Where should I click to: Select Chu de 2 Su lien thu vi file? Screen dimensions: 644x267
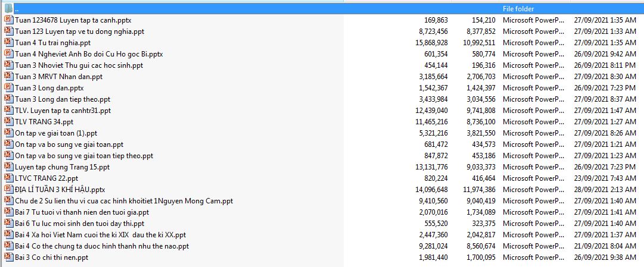tap(123, 201)
